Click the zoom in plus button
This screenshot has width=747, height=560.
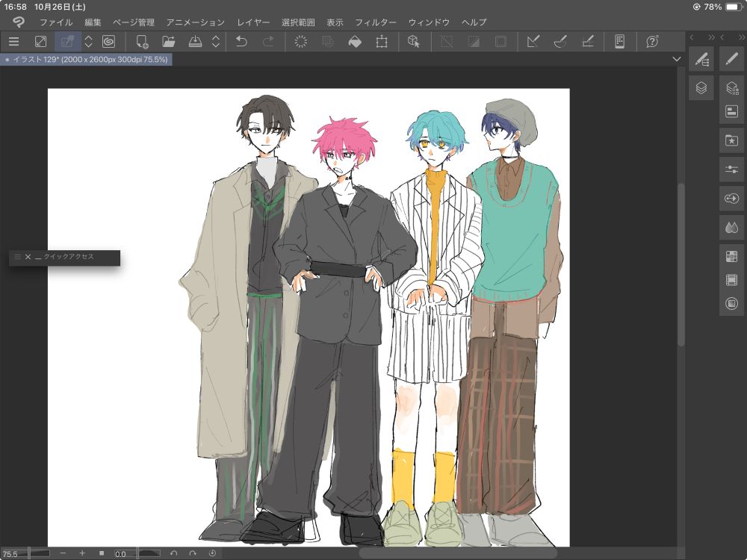tap(82, 553)
